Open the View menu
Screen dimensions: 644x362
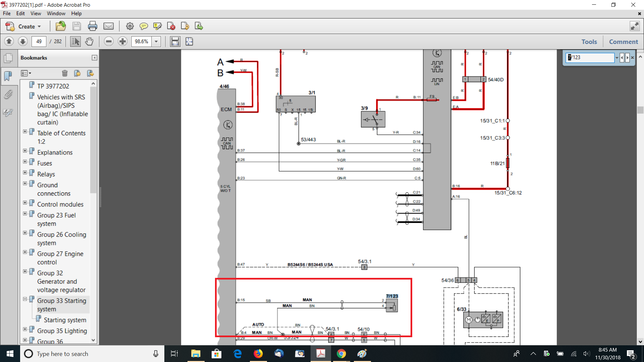pos(36,13)
